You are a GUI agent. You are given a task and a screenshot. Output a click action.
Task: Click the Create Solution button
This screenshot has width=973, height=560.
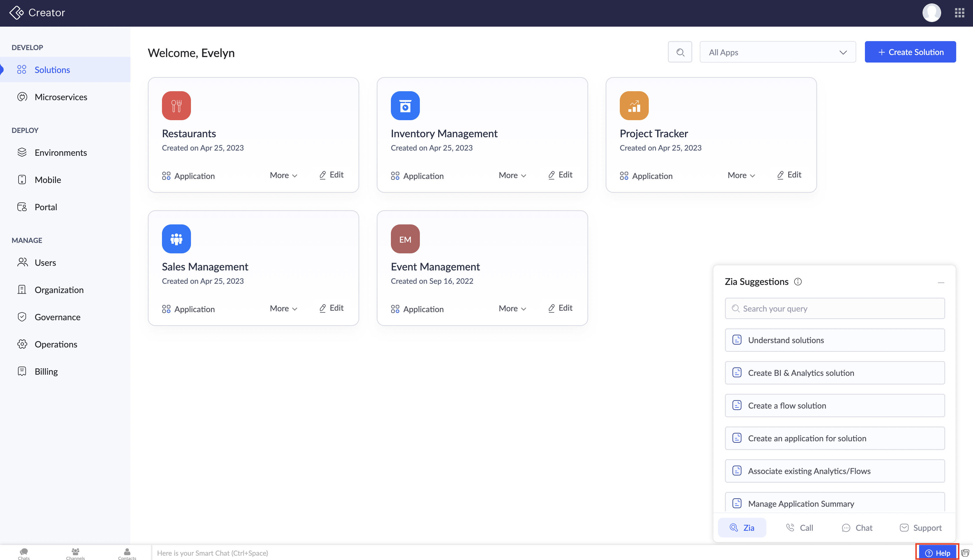pyautogui.click(x=910, y=52)
